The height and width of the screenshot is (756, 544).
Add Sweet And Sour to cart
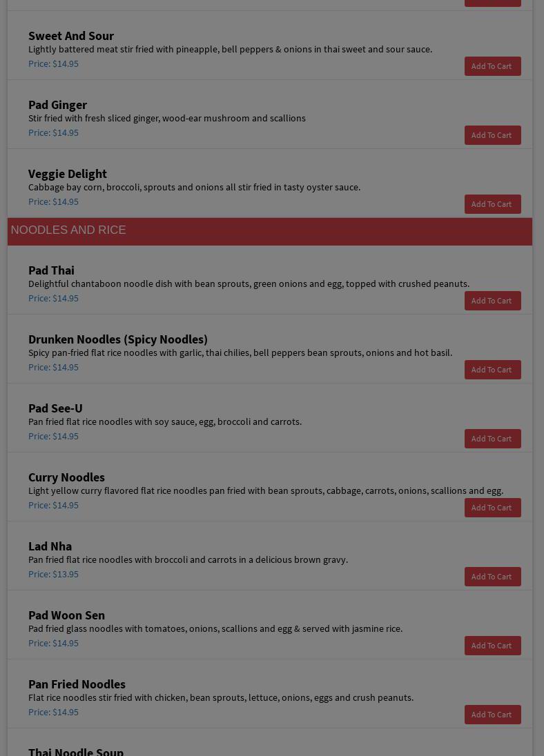pyautogui.click(x=492, y=66)
